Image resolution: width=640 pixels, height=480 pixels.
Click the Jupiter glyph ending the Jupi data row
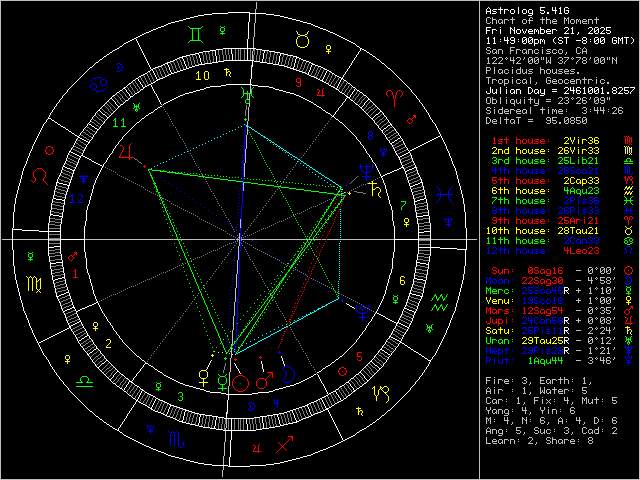629,320
